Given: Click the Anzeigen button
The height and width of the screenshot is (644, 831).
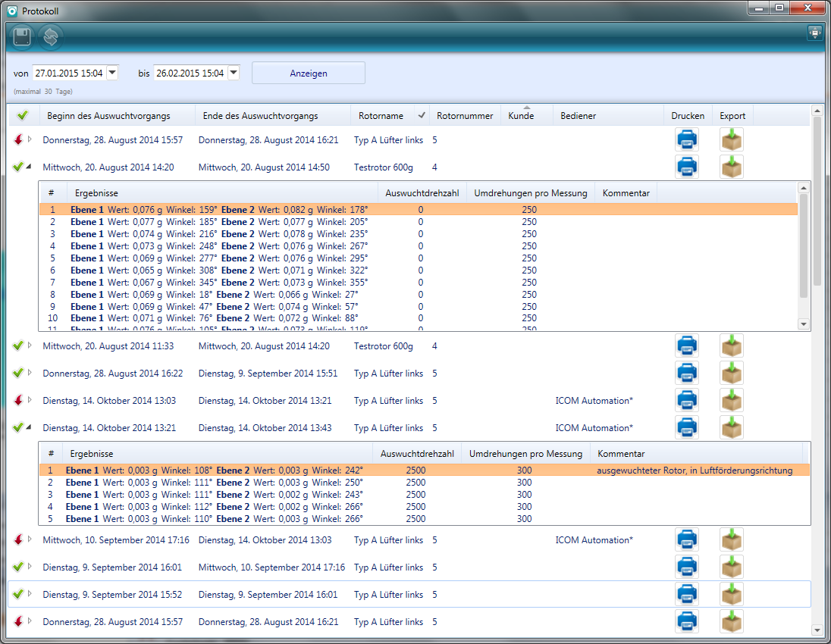Looking at the screenshot, I should 309,73.
